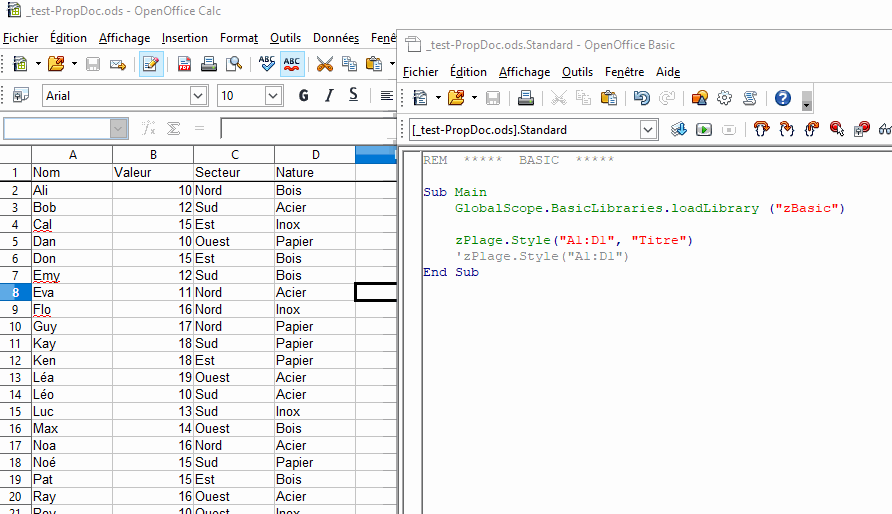Open Format menu in Calc
Image resolution: width=892 pixels, height=514 pixels.
click(239, 38)
